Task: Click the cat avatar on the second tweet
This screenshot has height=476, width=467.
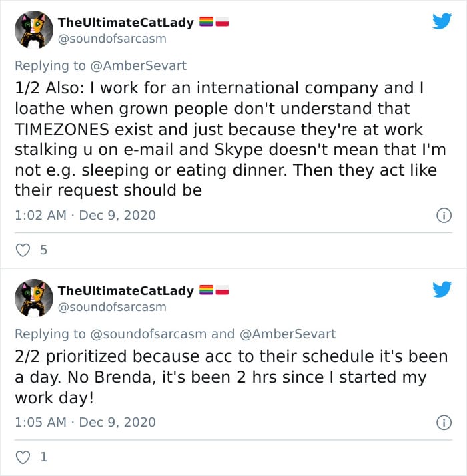Action: 33,298
